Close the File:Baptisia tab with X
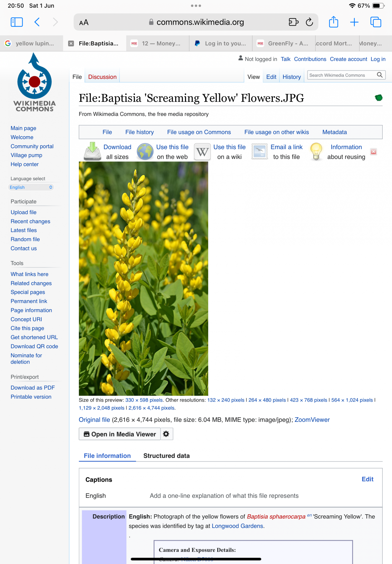392x564 pixels. coord(71,43)
